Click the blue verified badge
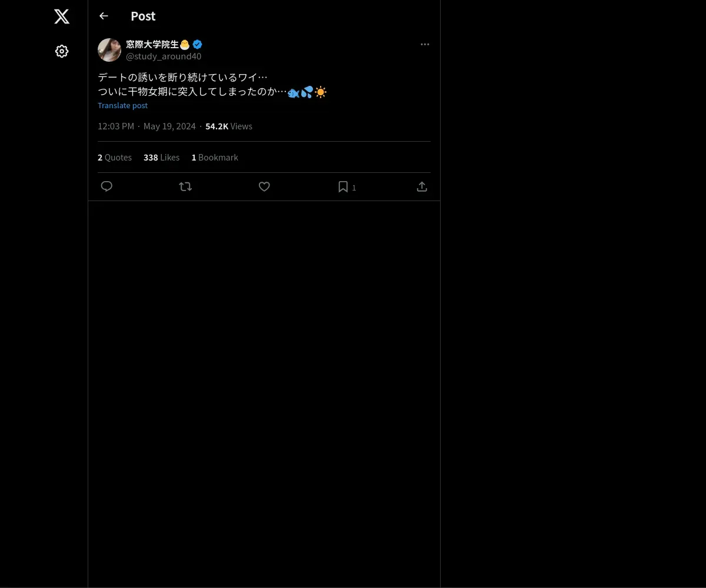The image size is (706, 588). [x=198, y=44]
